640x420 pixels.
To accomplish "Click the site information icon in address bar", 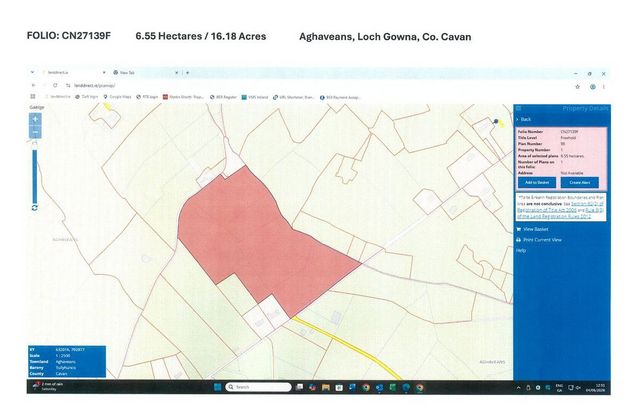I will click(68, 86).
